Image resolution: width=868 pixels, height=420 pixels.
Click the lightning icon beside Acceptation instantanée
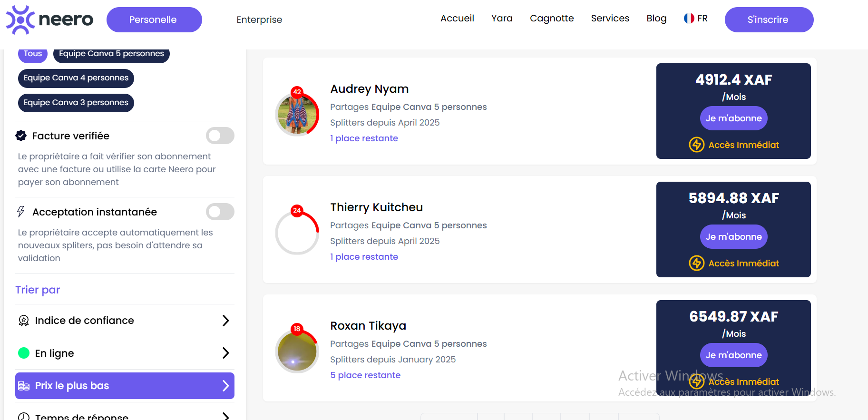click(21, 212)
